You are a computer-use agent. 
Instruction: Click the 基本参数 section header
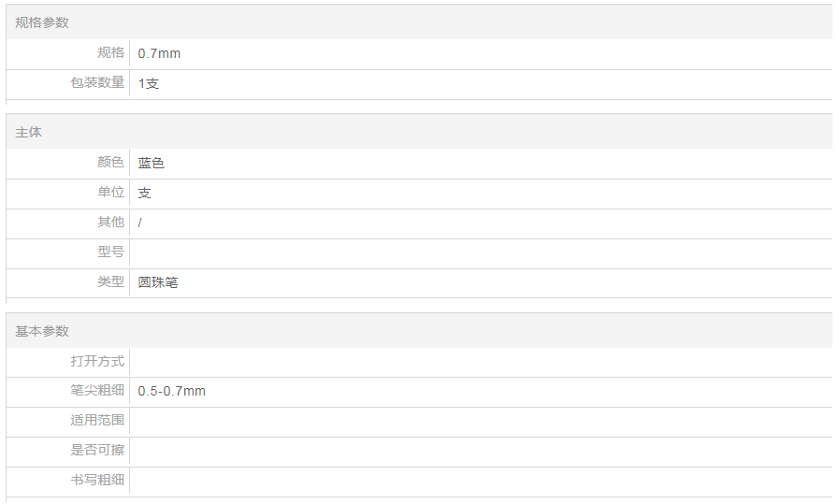(42, 332)
